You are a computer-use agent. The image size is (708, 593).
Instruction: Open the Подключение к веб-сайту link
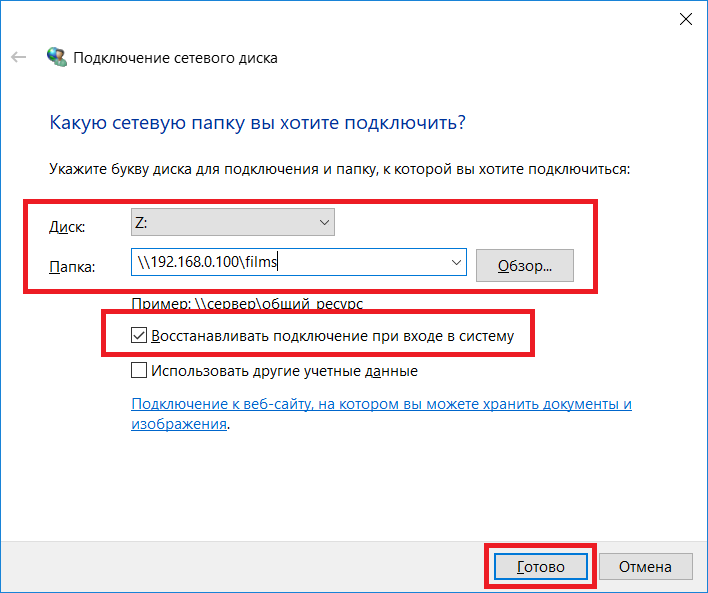coord(381,414)
